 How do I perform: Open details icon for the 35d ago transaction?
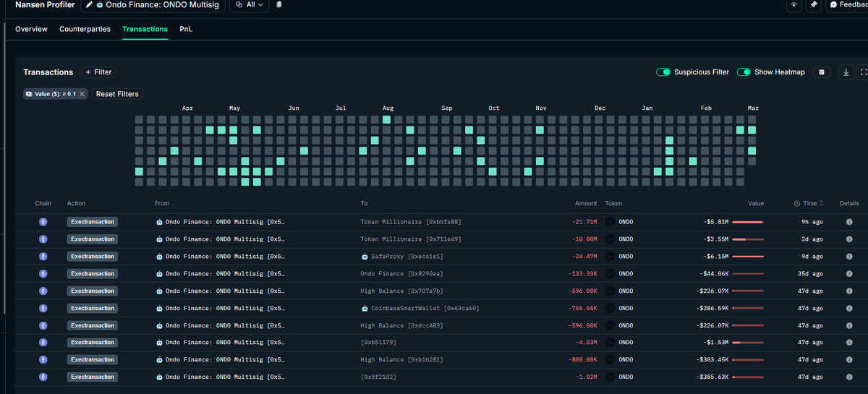[849, 274]
